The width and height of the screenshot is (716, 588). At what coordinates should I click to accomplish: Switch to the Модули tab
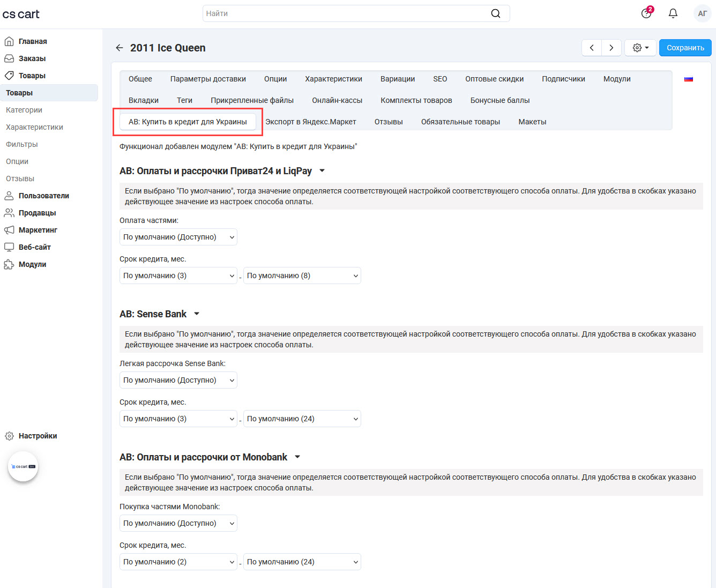tap(617, 79)
